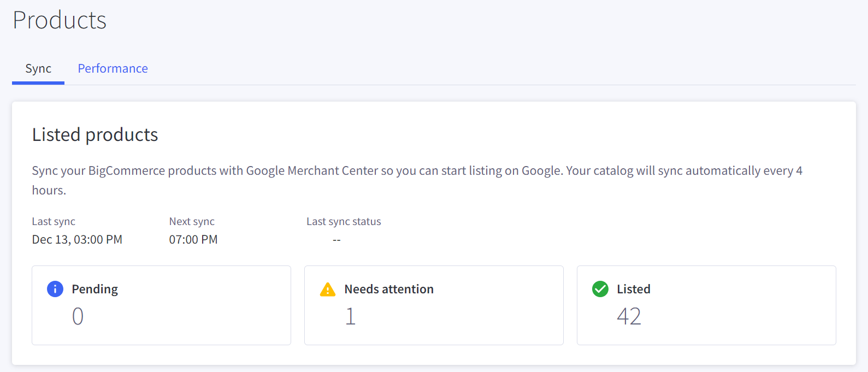Click the green Listed checkmark icon
868x372 pixels.
pos(600,289)
